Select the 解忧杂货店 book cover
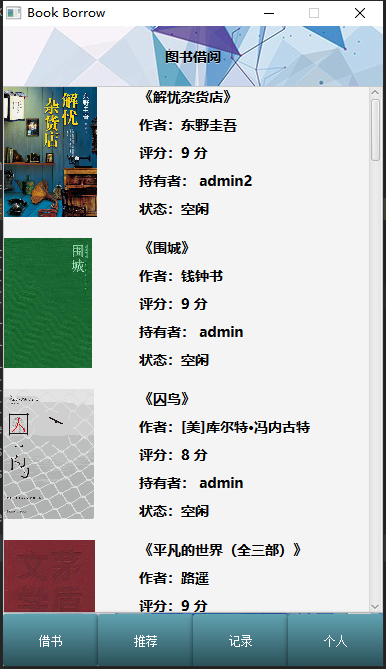 50,152
